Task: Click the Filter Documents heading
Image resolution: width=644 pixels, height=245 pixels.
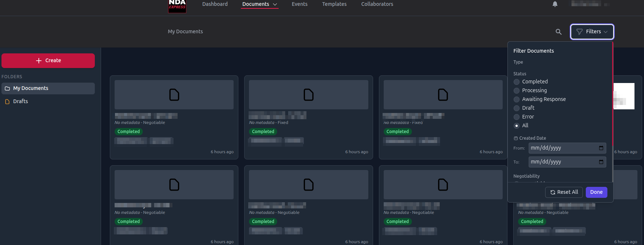Action: (x=533, y=51)
